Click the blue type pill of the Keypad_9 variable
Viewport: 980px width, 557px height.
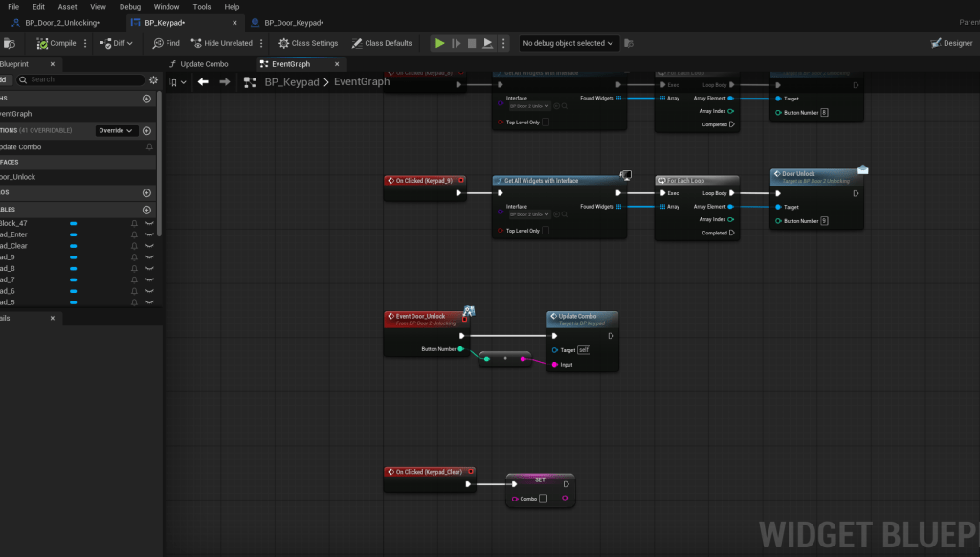coord(74,257)
